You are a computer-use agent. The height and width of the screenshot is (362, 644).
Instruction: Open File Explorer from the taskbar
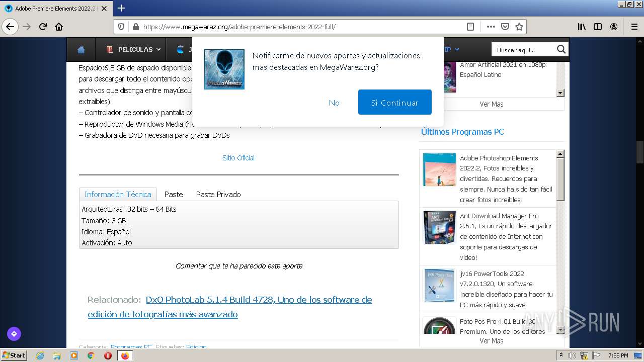coord(57,355)
